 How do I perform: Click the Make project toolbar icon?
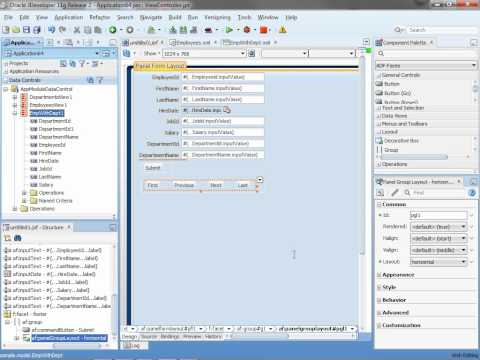[173, 30]
